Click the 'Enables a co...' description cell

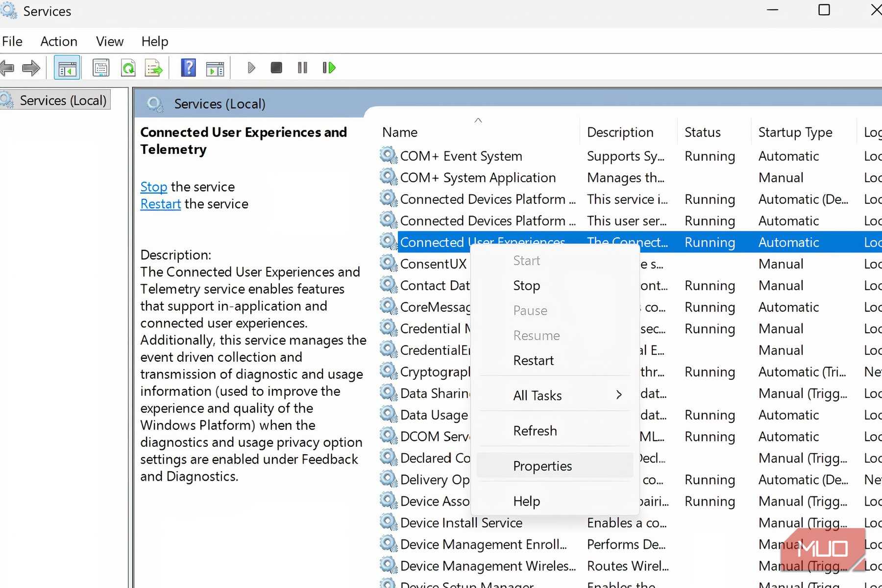tap(627, 522)
